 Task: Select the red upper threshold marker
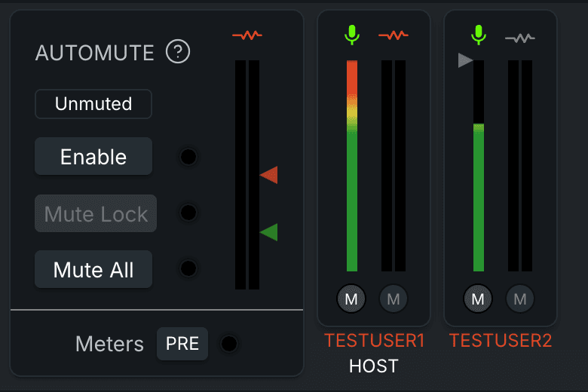pos(269,175)
